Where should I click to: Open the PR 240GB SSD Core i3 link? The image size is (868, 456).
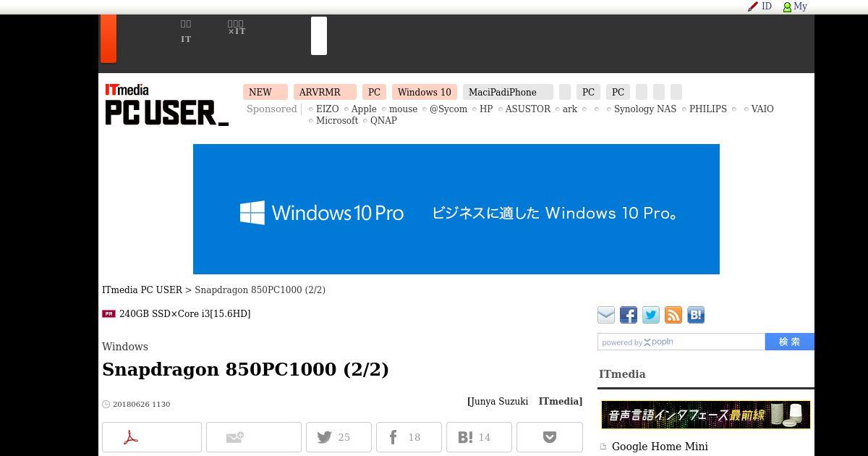click(184, 313)
